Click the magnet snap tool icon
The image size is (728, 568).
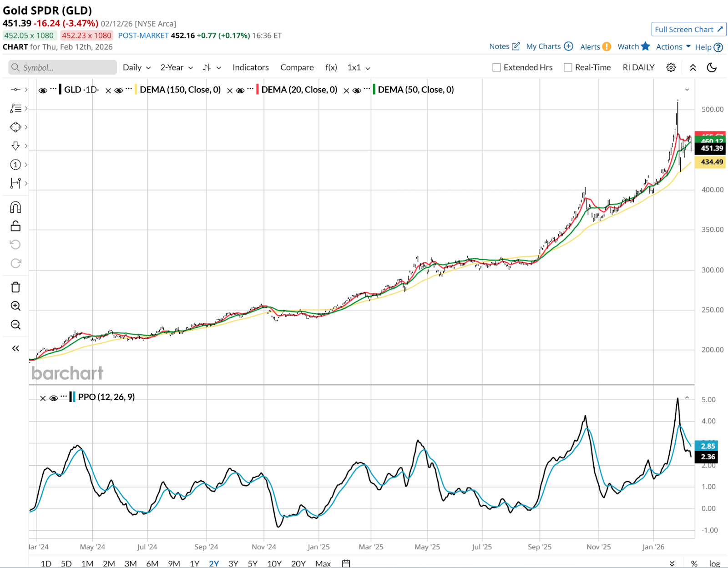15,207
